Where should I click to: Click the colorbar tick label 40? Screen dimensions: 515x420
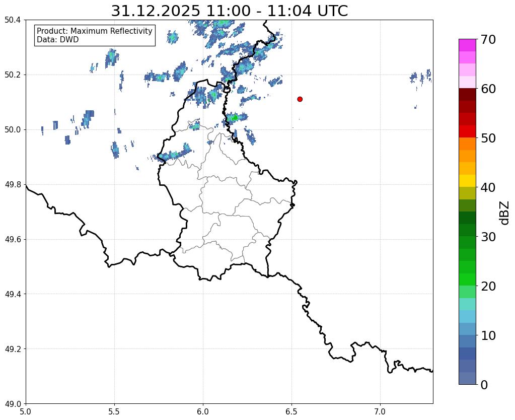pos(488,187)
